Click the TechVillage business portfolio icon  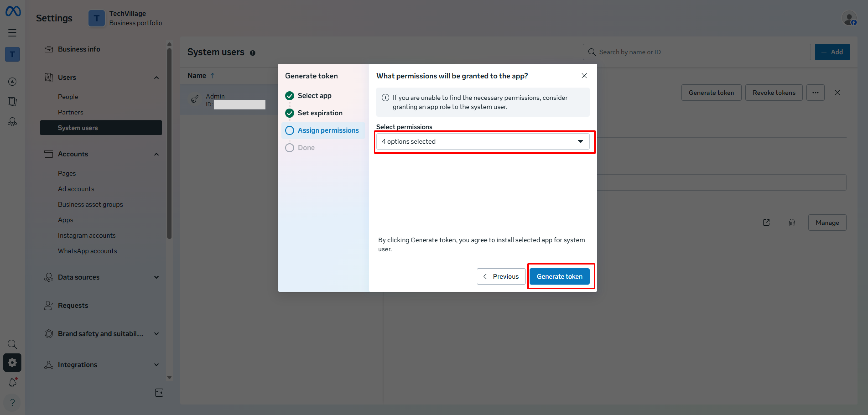point(97,18)
